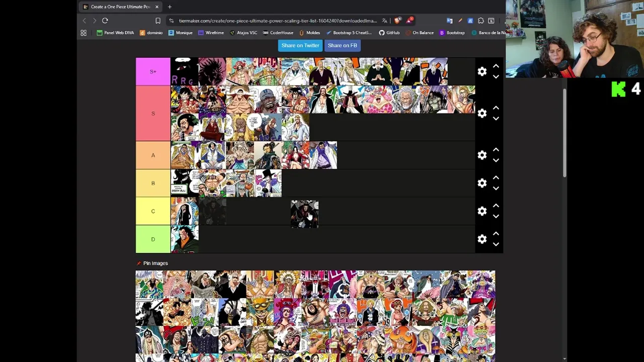Image resolution: width=644 pixels, height=362 pixels.
Task: Open the GitHub bookmark
Action: pyautogui.click(x=389, y=33)
